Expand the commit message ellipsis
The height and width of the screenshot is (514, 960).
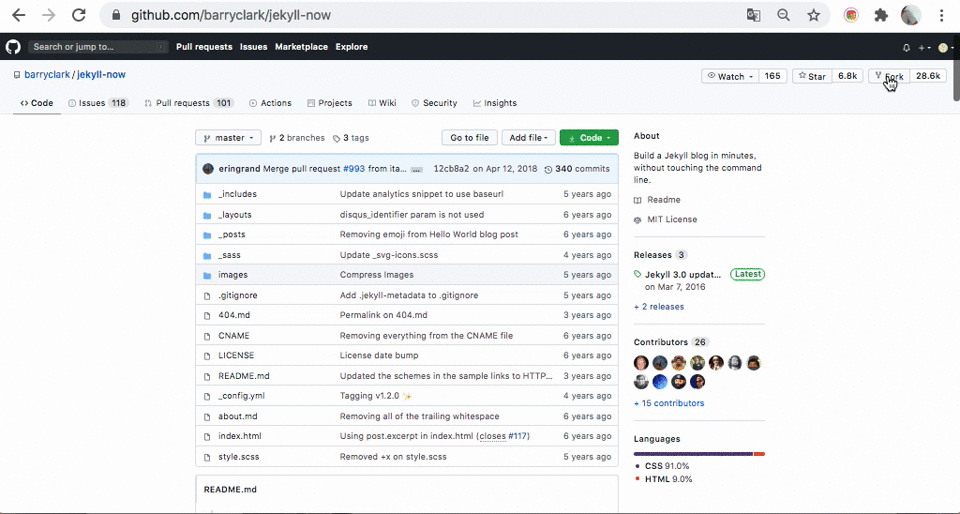point(416,170)
